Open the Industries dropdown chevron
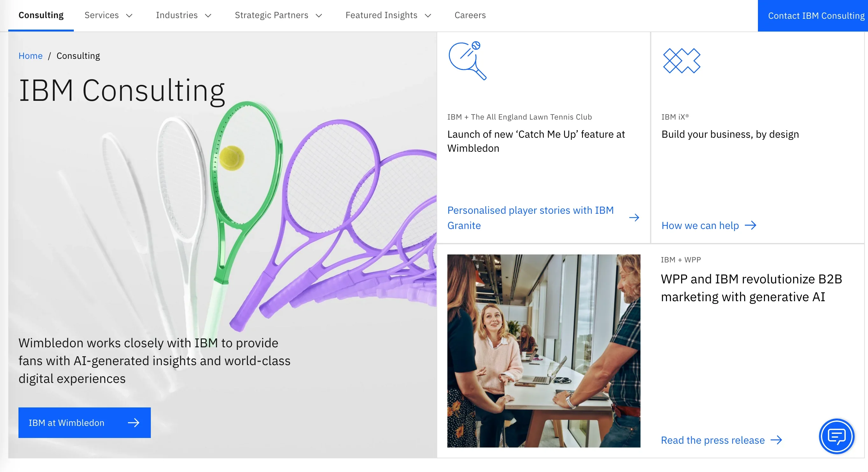This screenshot has width=868, height=472. pyautogui.click(x=208, y=16)
